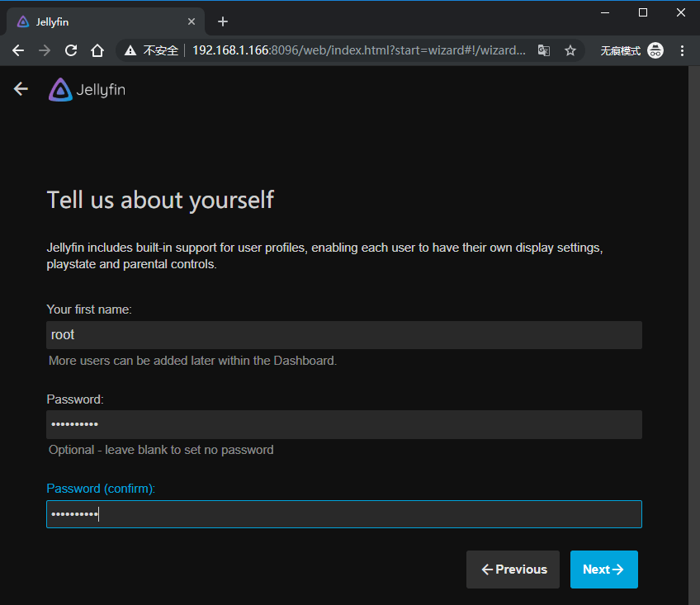Bookmark this page with the star icon
The height and width of the screenshot is (605, 700).
tap(570, 50)
